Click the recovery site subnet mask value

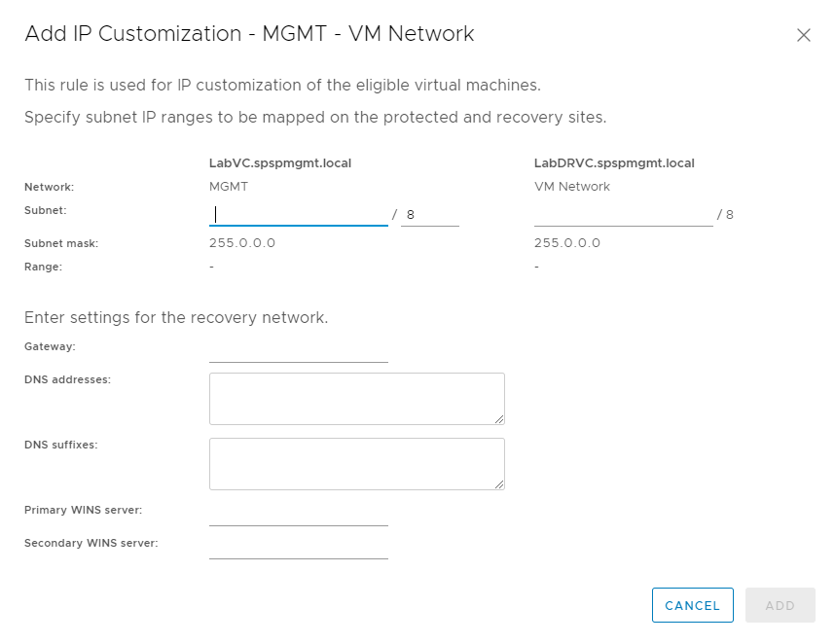(x=567, y=243)
